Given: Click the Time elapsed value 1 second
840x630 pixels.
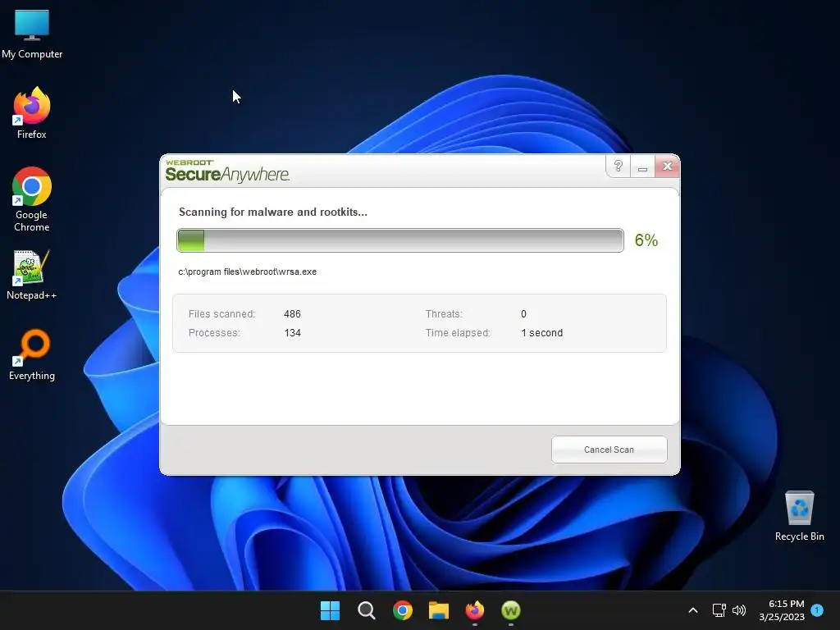Looking at the screenshot, I should [541, 333].
